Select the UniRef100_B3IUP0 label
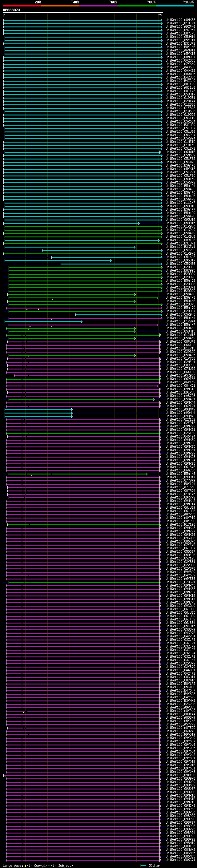This screenshot has width=197, height=868. [180, 125]
